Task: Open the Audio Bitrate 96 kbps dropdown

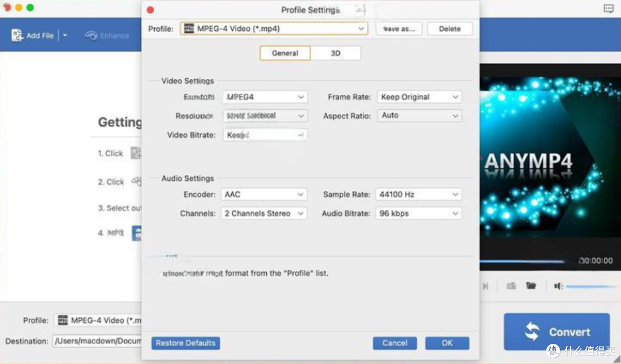Action: point(419,213)
